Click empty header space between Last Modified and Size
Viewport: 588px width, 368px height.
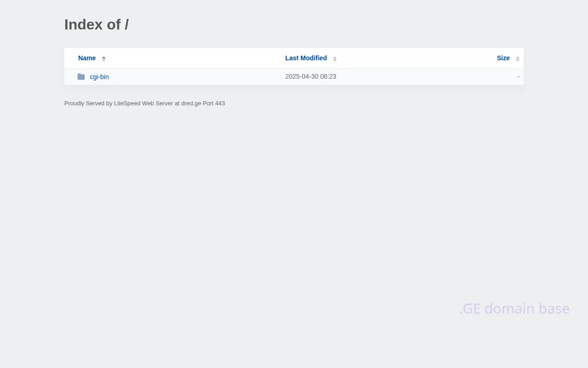(413, 58)
